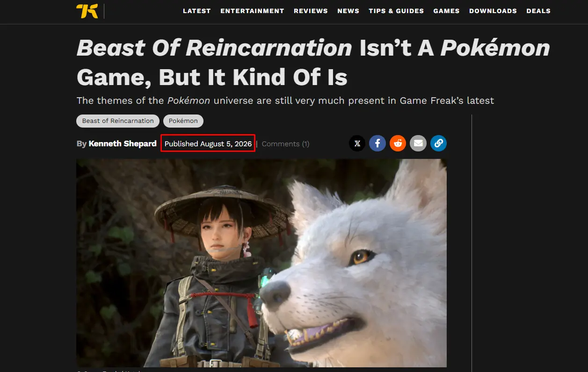This screenshot has height=372, width=588.
Task: Open the Kotaku logo home link
Action: pos(87,11)
